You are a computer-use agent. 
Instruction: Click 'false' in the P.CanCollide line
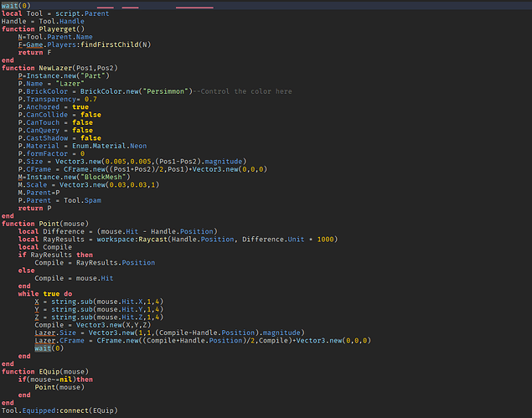tap(90, 115)
